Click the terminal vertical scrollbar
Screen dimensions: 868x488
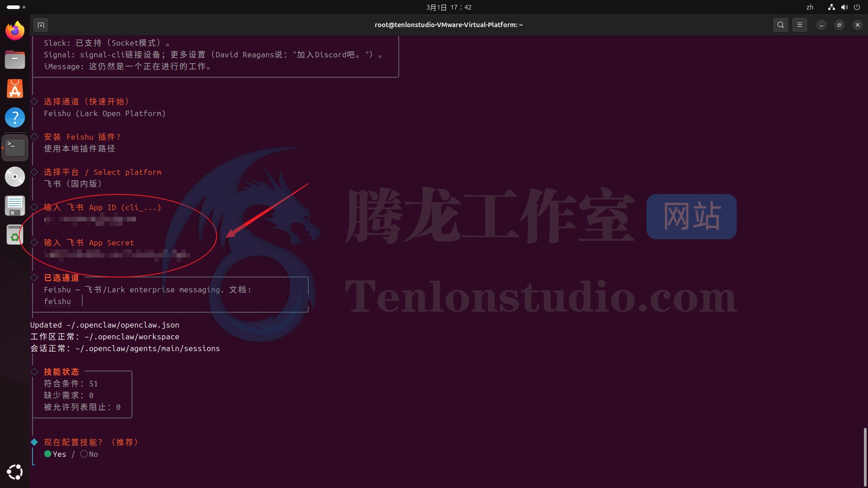865,456
